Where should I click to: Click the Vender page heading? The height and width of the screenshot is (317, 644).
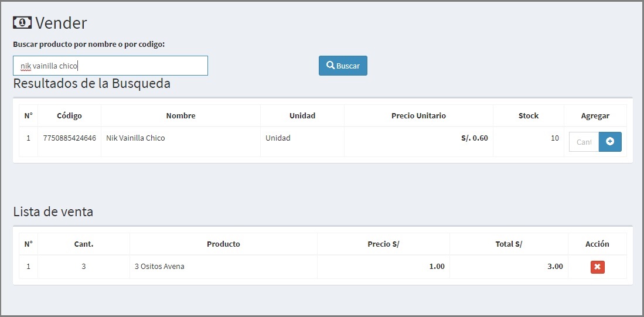click(x=61, y=23)
